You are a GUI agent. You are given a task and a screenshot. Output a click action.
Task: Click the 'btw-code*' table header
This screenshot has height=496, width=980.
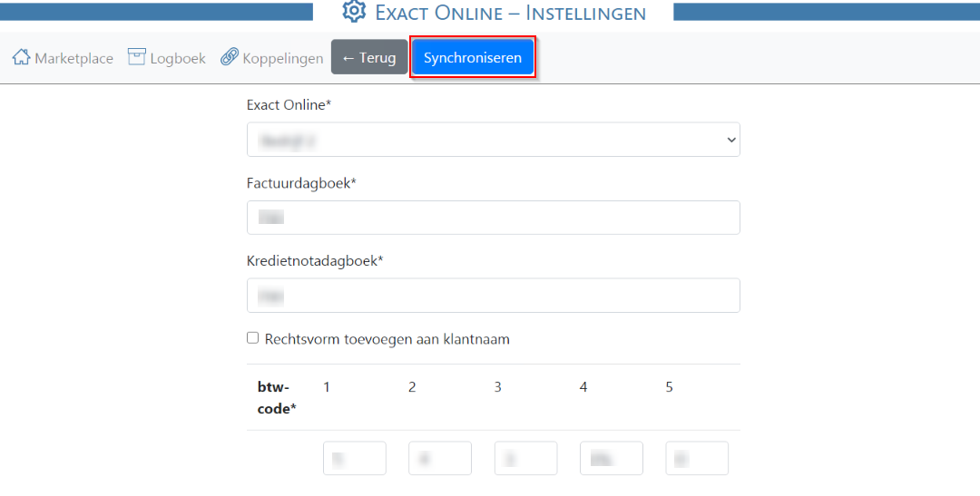coord(276,398)
